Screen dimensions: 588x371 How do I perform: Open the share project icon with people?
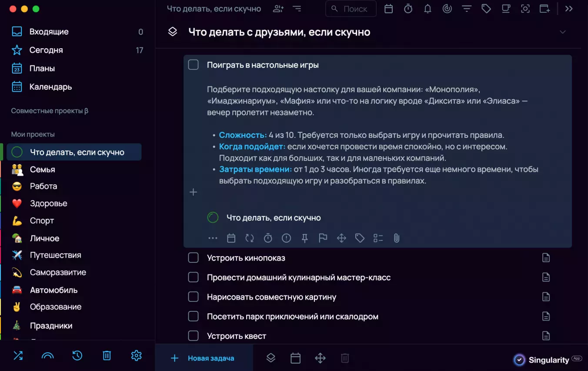point(278,9)
